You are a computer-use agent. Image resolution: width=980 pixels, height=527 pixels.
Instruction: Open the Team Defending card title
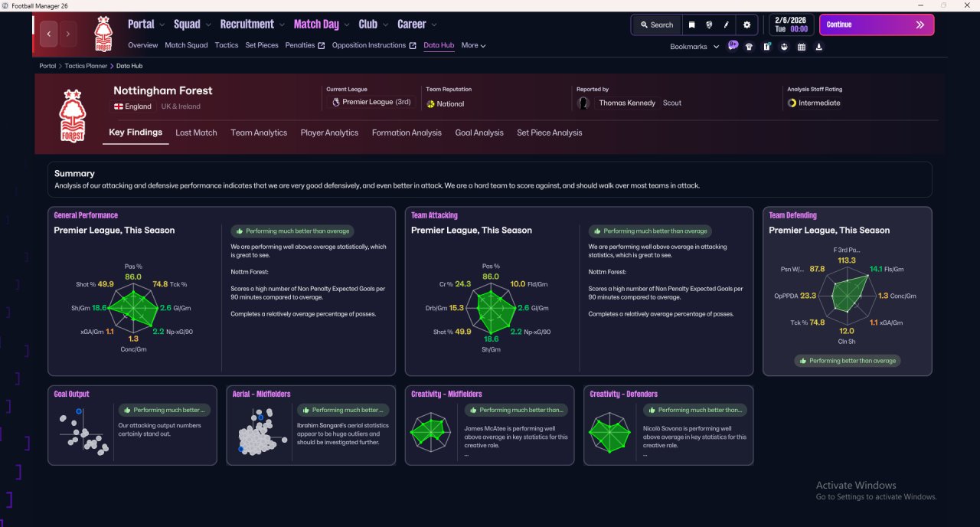[x=792, y=215]
